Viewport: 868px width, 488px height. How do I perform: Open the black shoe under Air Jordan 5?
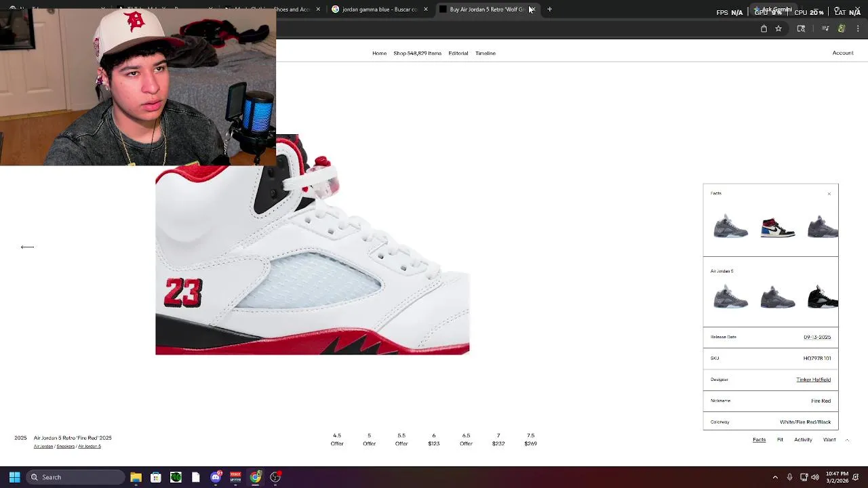point(823,297)
